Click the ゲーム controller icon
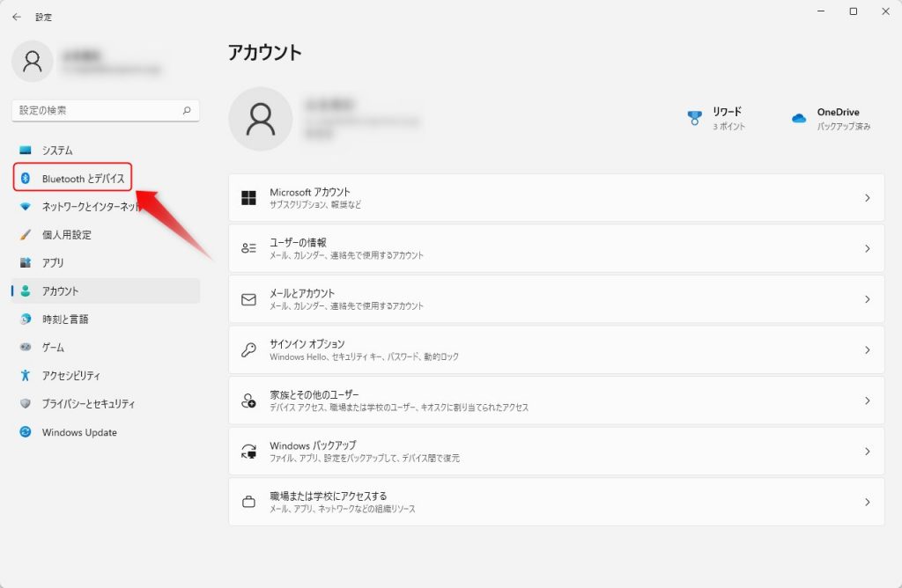902x588 pixels. coord(26,347)
